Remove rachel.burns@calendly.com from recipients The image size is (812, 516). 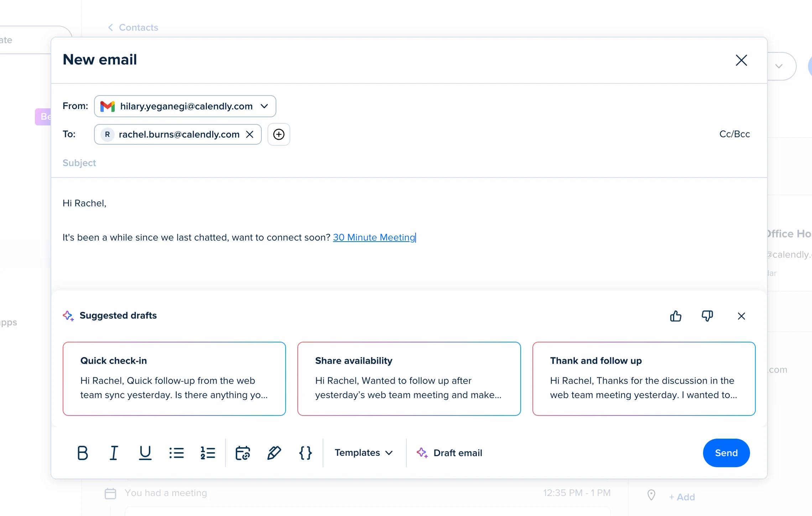250,134
